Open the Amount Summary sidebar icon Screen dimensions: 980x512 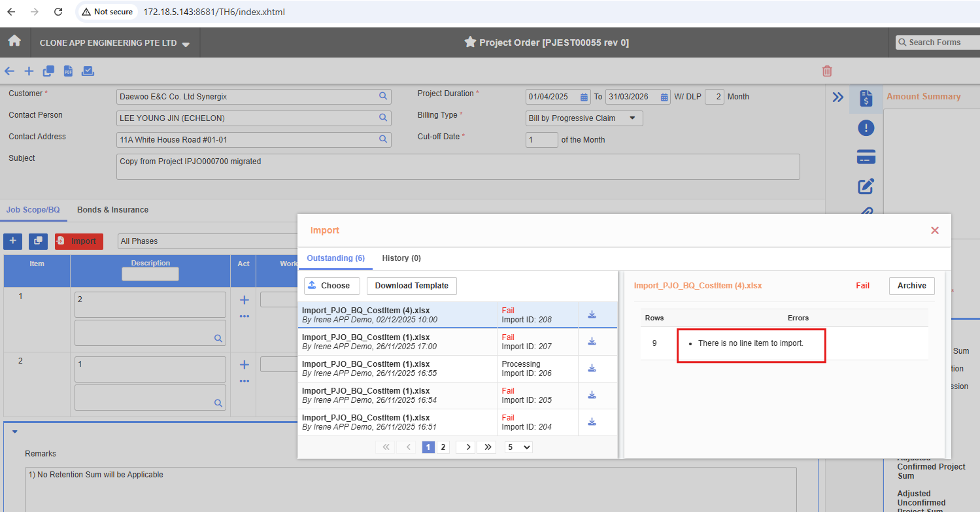tap(866, 98)
